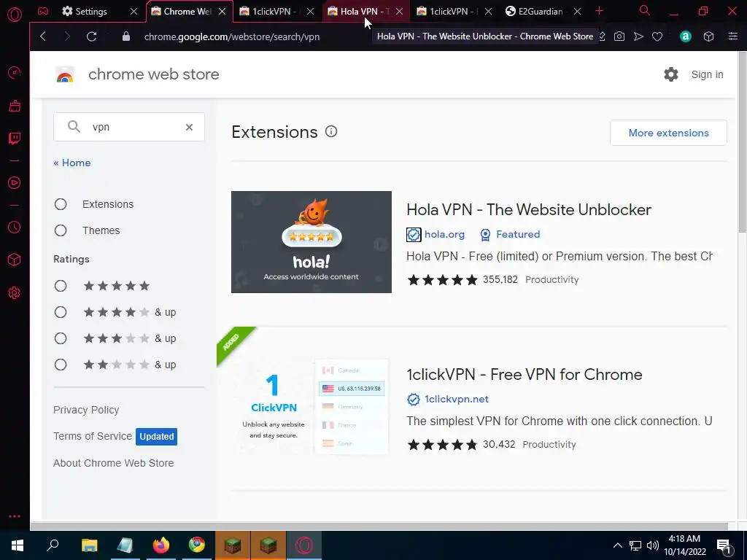This screenshot has width=747, height=560.
Task: Clear the vpn search text
Action: click(189, 127)
